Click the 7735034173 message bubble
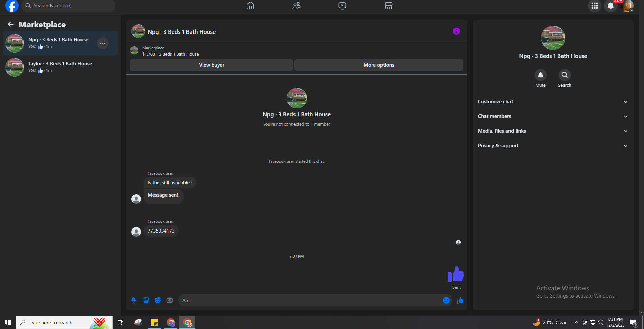This screenshot has height=329, width=644. [161, 231]
